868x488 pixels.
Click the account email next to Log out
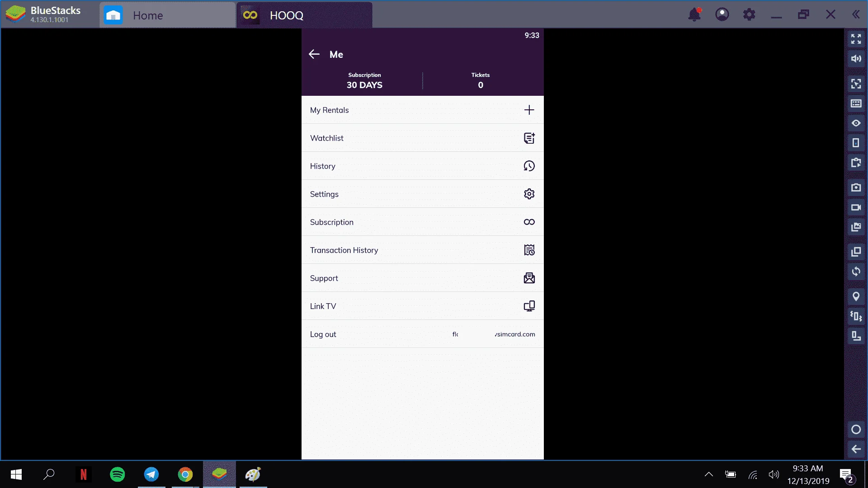[494, 334]
